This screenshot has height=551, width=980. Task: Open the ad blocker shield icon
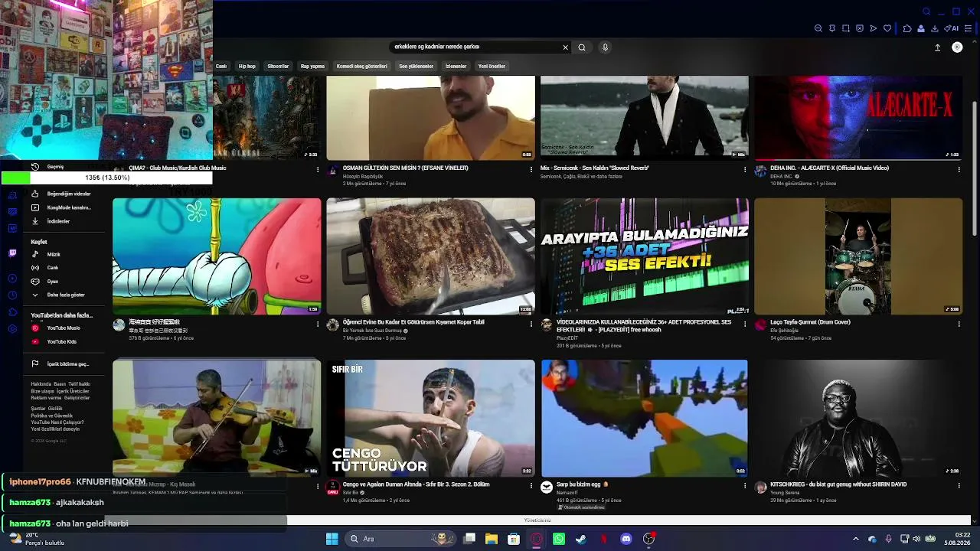(x=860, y=28)
